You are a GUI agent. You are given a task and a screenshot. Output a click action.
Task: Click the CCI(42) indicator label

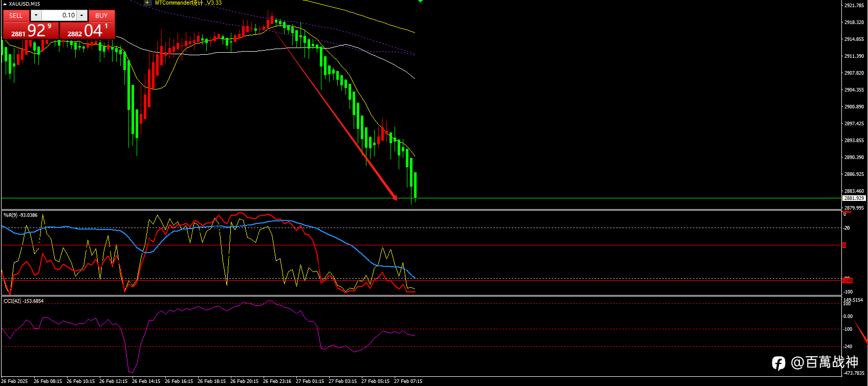point(24,301)
